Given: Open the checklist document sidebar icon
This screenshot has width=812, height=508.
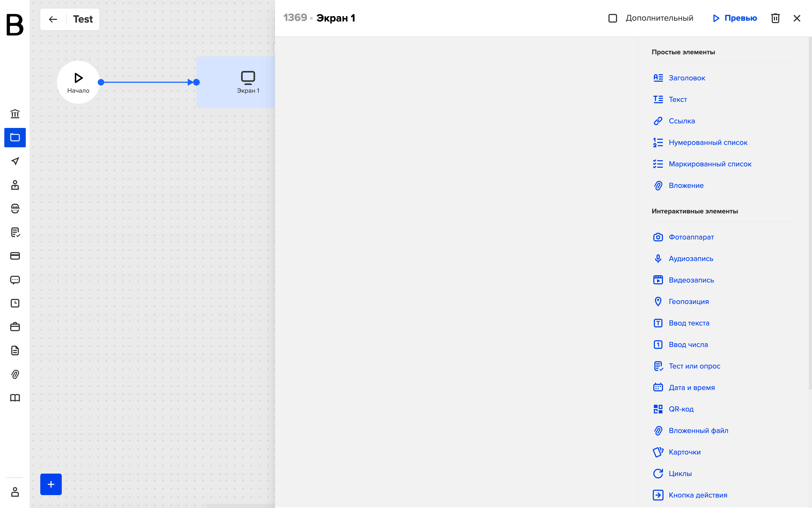Looking at the screenshot, I should (x=15, y=232).
